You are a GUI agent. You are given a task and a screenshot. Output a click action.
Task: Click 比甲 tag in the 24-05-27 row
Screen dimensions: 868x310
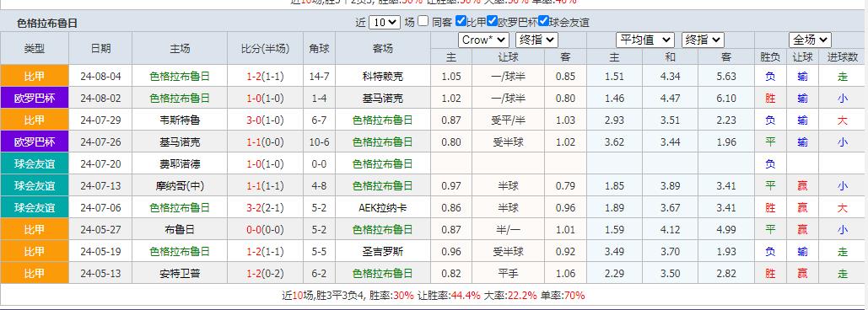[35, 229]
